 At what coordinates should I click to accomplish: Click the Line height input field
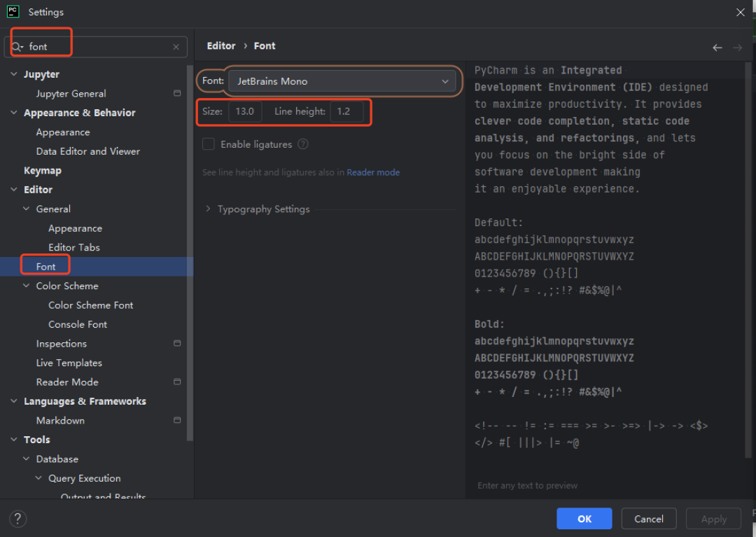[346, 111]
